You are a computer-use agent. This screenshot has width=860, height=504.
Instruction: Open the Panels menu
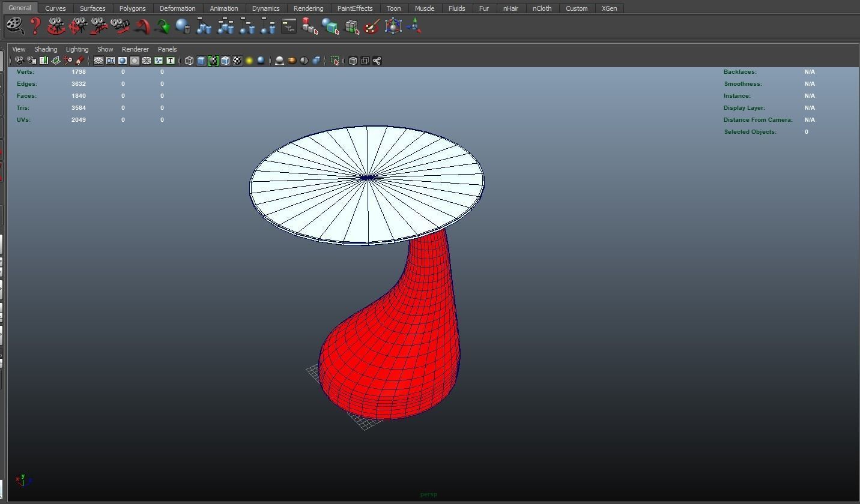(168, 49)
